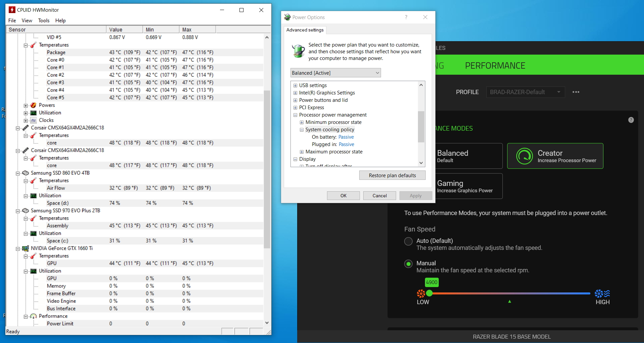Select System cooling policy tree item
Screen dimensions: 644x343
tap(330, 130)
